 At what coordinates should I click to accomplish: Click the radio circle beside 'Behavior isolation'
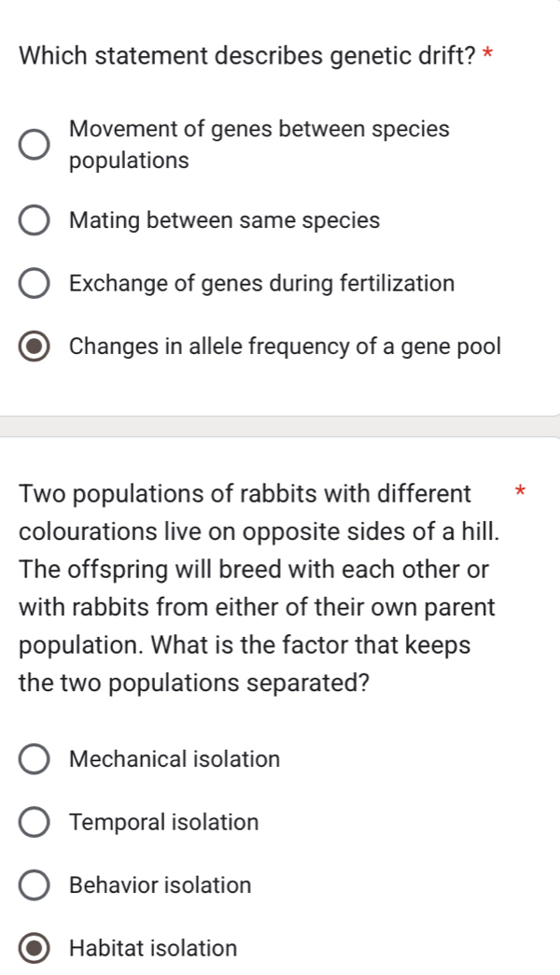35,884
